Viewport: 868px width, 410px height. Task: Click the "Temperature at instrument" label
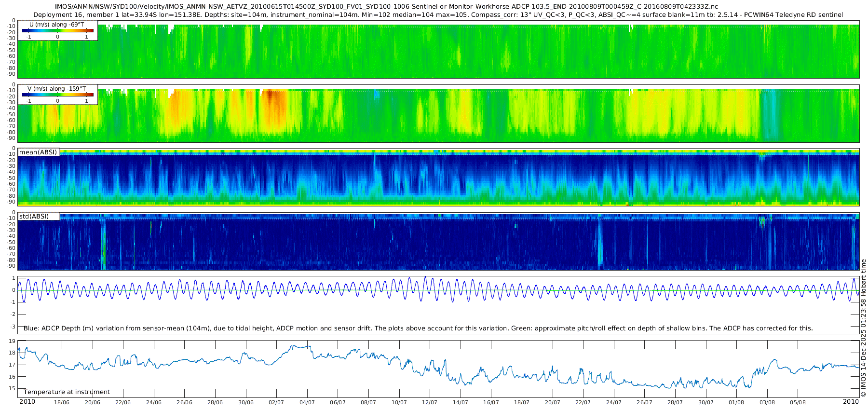point(67,392)
